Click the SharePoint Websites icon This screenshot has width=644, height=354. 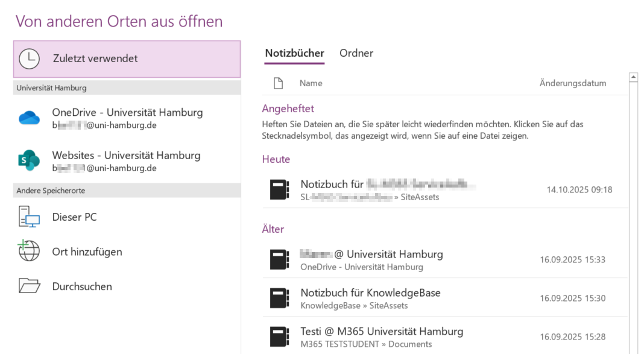[x=29, y=161]
